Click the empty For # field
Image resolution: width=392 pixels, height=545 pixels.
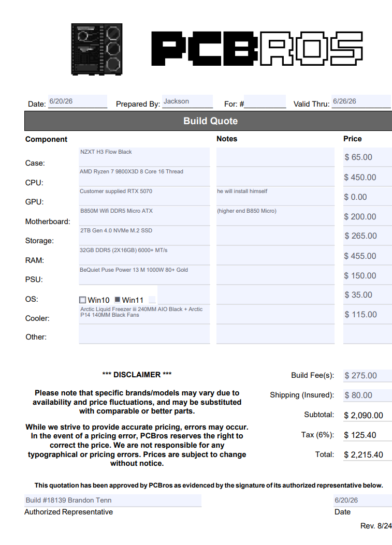coord(265,101)
